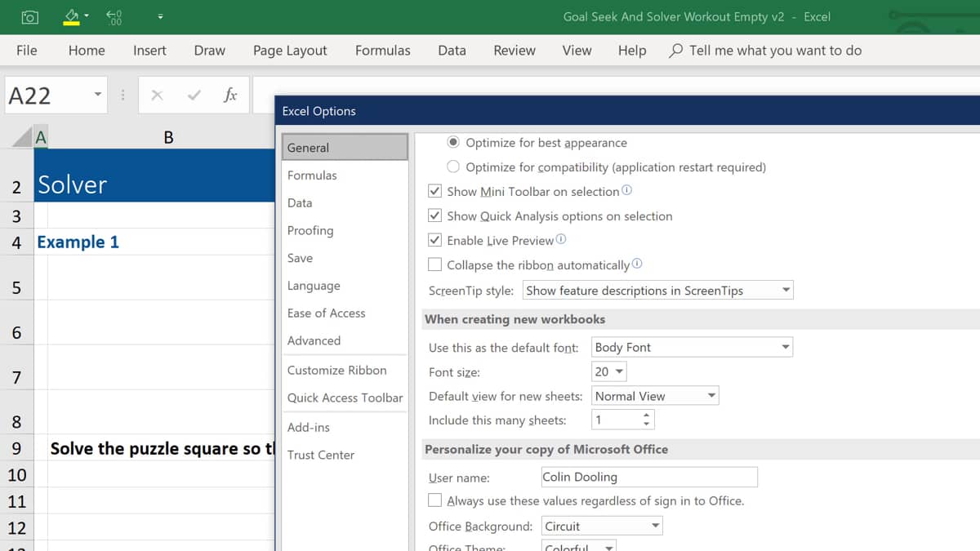Check Collapse the ribbon automatically
Image resolution: width=980 pixels, height=551 pixels.
click(x=435, y=264)
